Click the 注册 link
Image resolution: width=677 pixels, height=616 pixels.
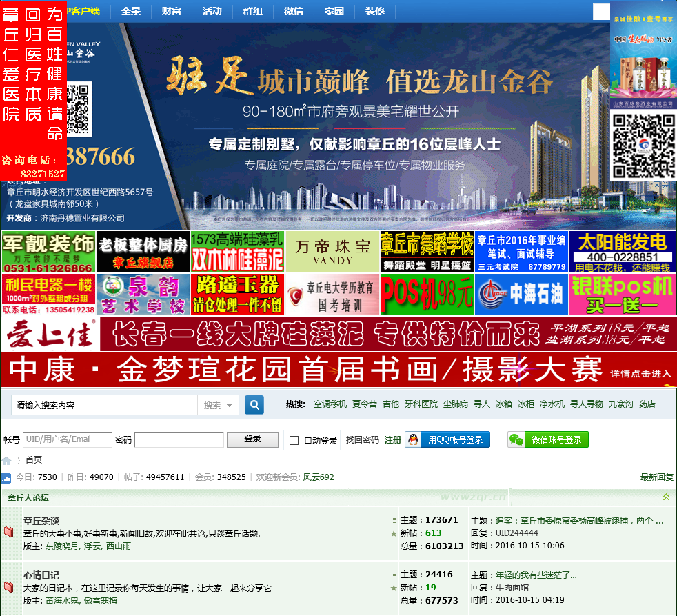[393, 439]
